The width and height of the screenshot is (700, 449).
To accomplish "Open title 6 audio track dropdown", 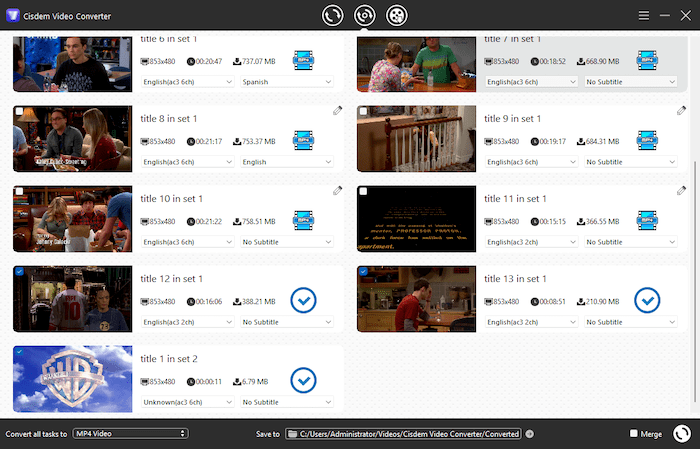I will coord(188,82).
